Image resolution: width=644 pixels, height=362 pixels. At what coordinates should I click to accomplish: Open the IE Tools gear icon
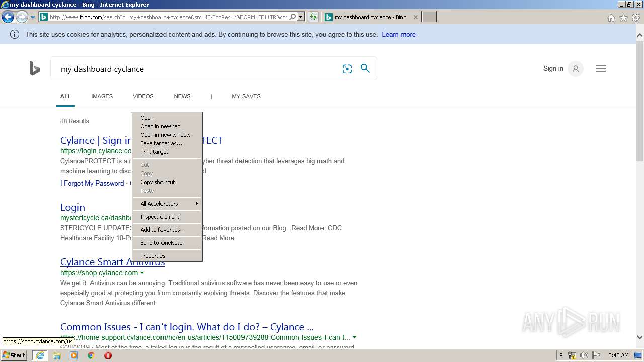pyautogui.click(x=636, y=18)
